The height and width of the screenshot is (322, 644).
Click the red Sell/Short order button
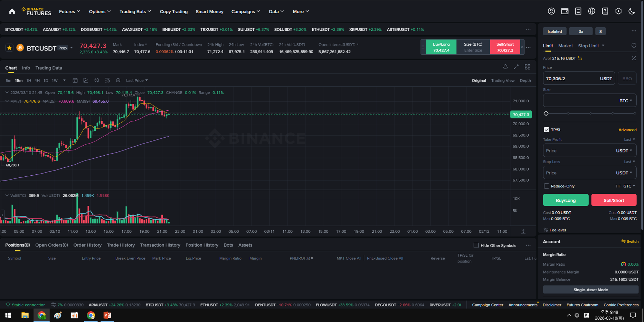614,200
